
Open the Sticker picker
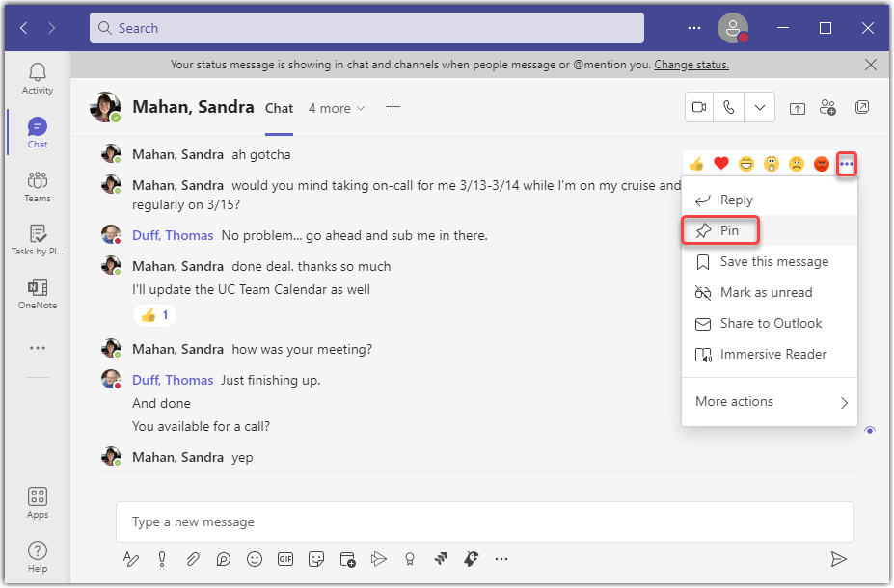316,559
